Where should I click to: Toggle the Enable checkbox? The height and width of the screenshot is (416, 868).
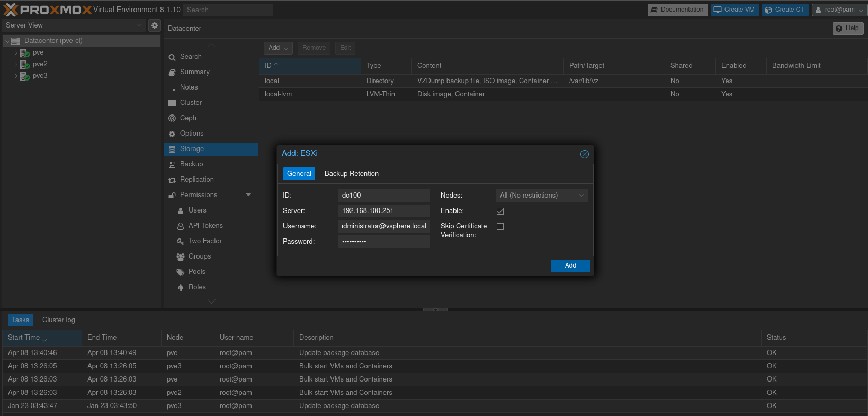tap(500, 211)
